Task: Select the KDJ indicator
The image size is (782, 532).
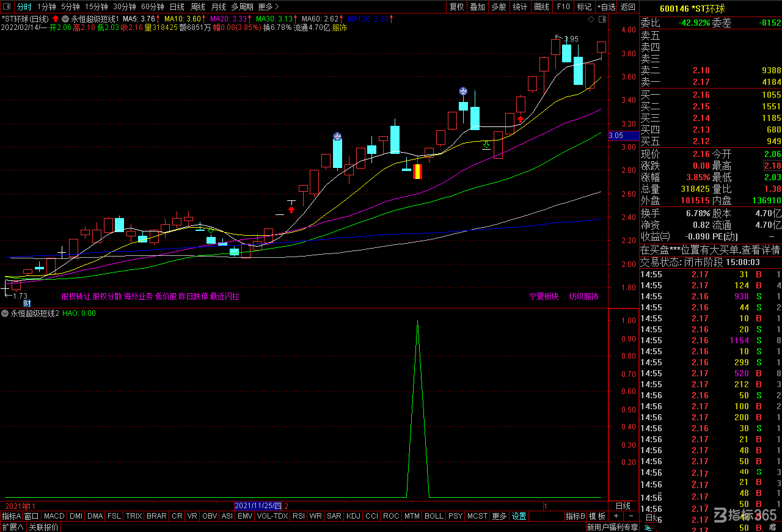Action: [353, 516]
